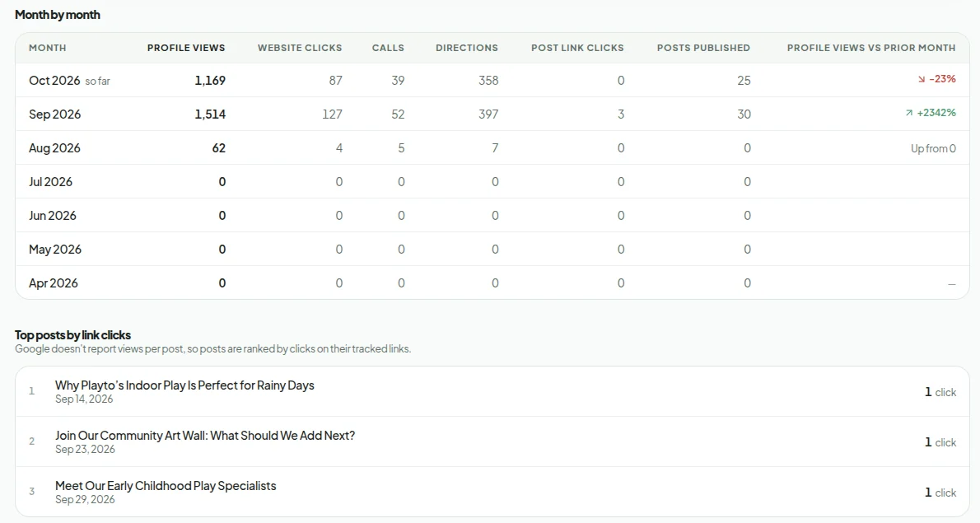Click the 1,169 profile views value
This screenshot has width=980, height=523.
210,80
